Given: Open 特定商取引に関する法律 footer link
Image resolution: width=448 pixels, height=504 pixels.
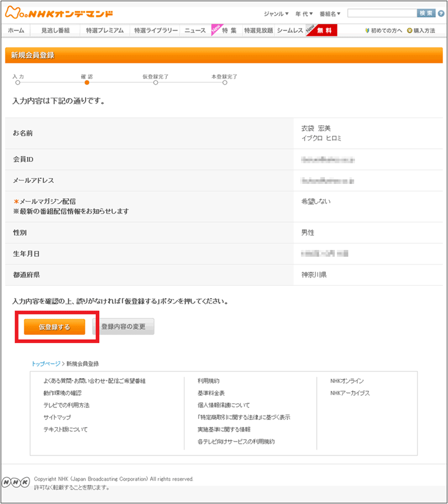Looking at the screenshot, I should pos(244,417).
